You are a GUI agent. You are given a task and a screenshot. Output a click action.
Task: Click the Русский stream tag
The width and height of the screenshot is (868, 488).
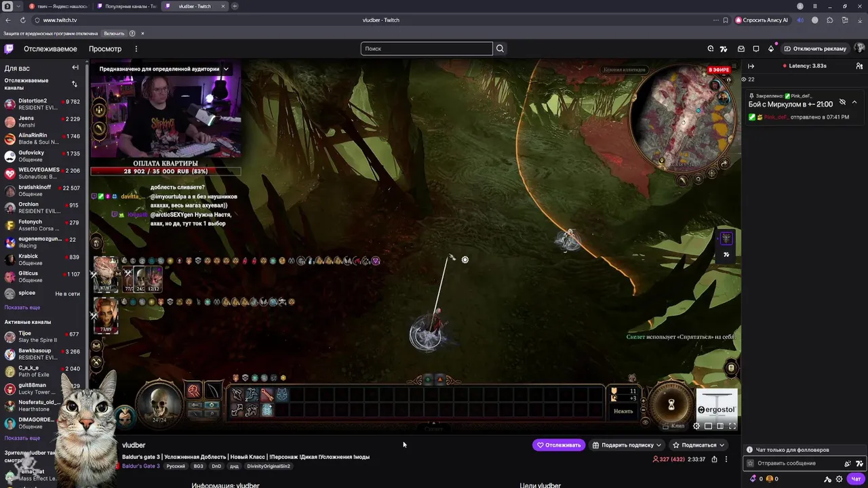point(176,466)
